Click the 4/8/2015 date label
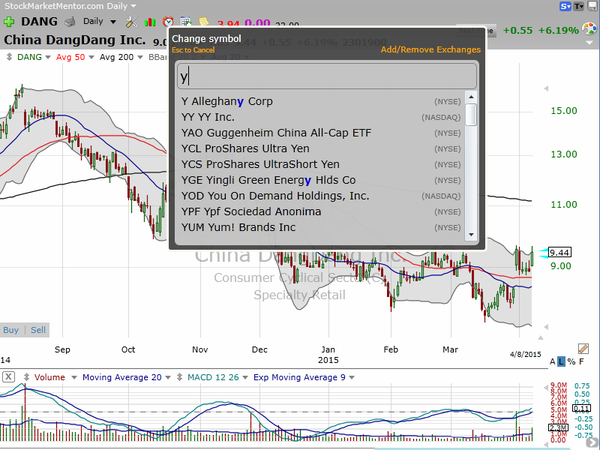The image size is (600, 450). pyautogui.click(x=525, y=354)
